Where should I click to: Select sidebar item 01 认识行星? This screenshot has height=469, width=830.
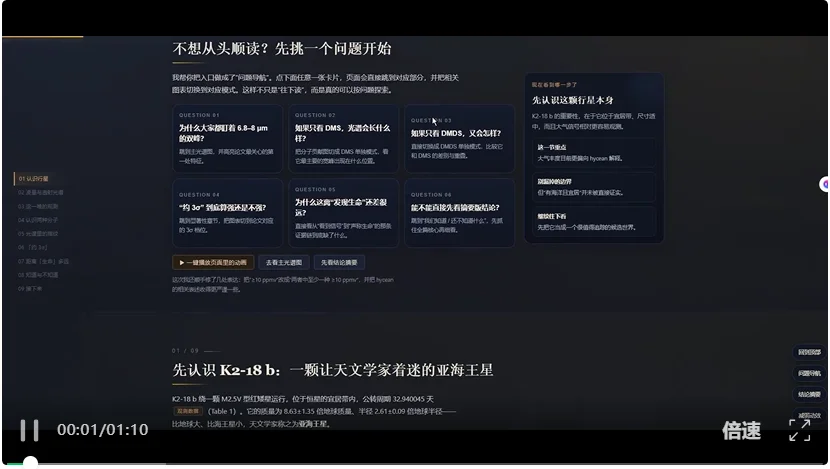[33, 179]
